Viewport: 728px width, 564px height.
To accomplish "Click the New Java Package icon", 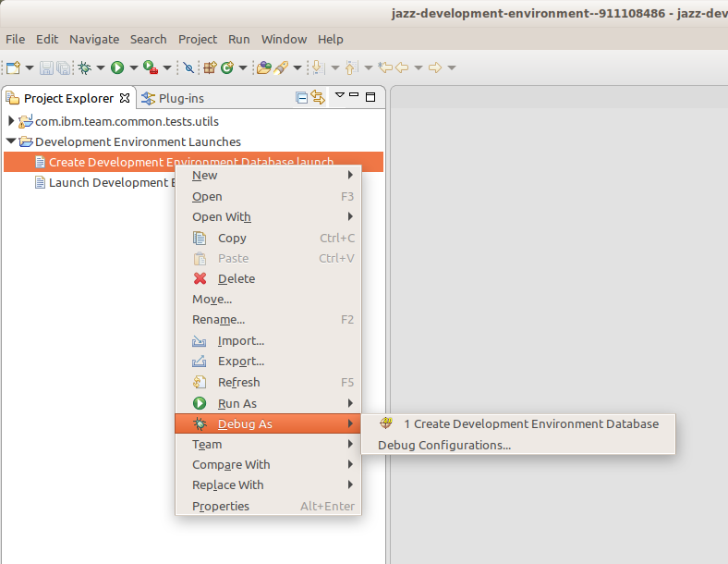I will pyautogui.click(x=210, y=67).
